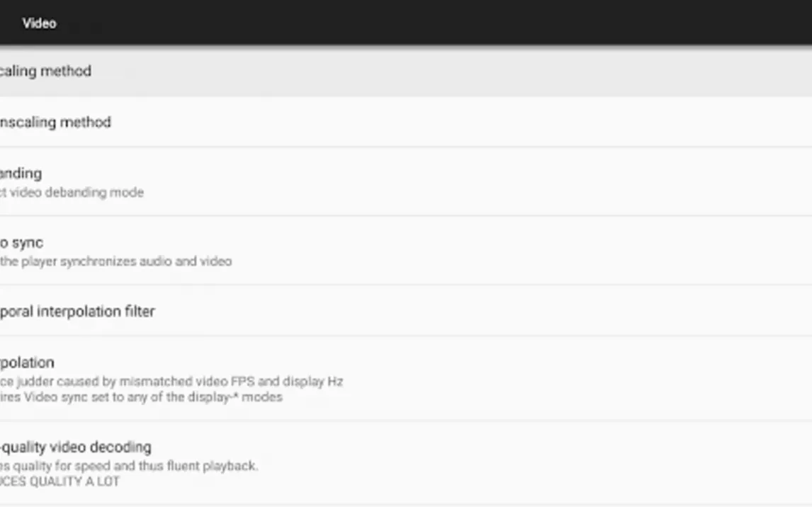Click blank space right of the Debanding title
Image resolution: width=812 pixels, height=507 pixels.
tap(425, 173)
